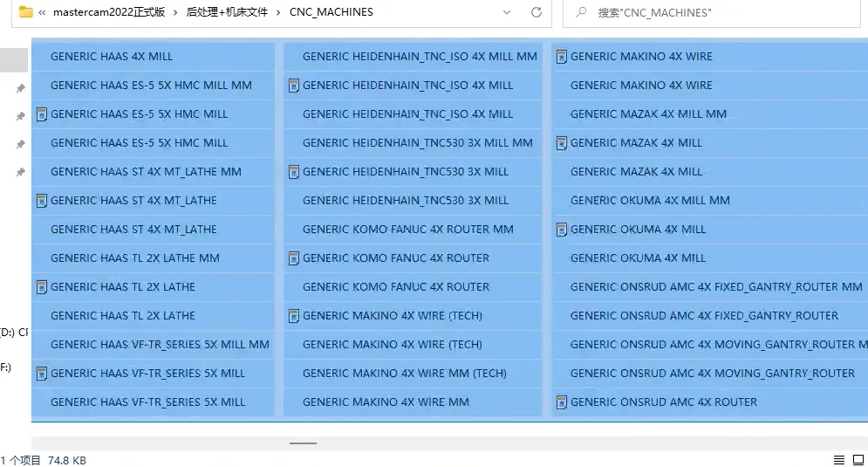Screen dimensions: 868x467
Task: Click the 74.8 KB size in the status bar
Action: [67, 460]
